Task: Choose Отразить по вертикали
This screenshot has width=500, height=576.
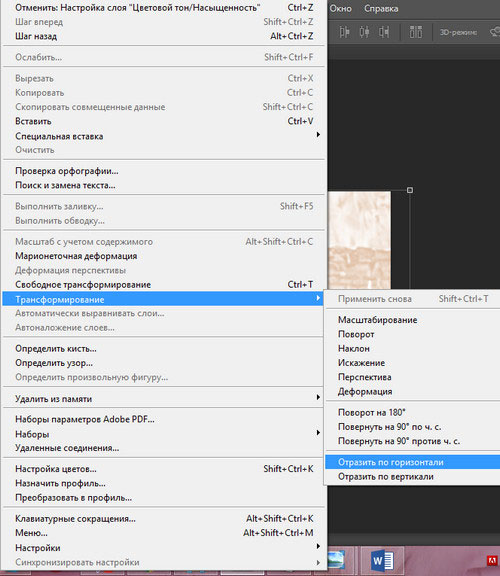Action: 413,476
